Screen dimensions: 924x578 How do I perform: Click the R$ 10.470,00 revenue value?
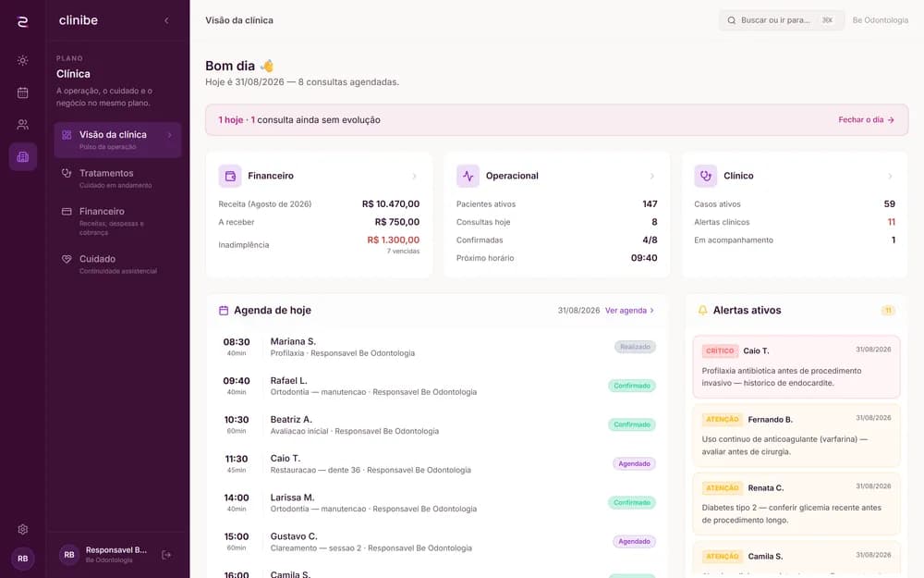[391, 204]
